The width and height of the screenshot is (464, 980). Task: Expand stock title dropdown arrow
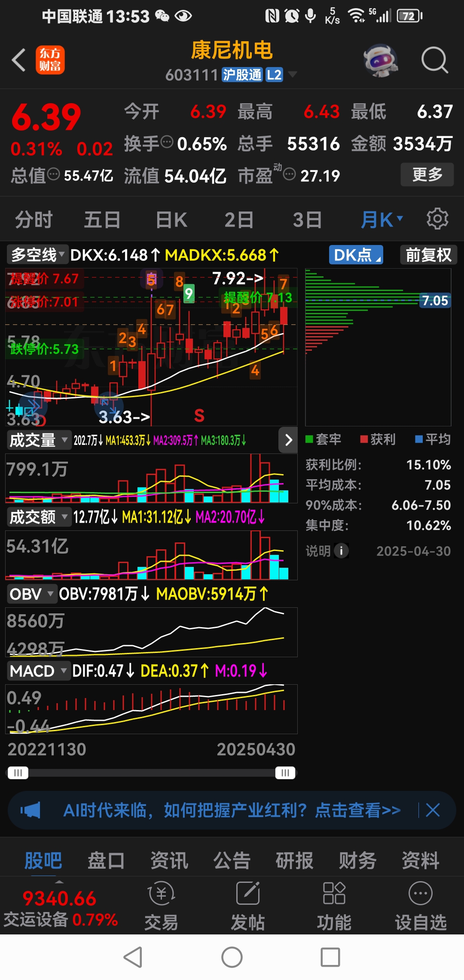click(x=293, y=74)
